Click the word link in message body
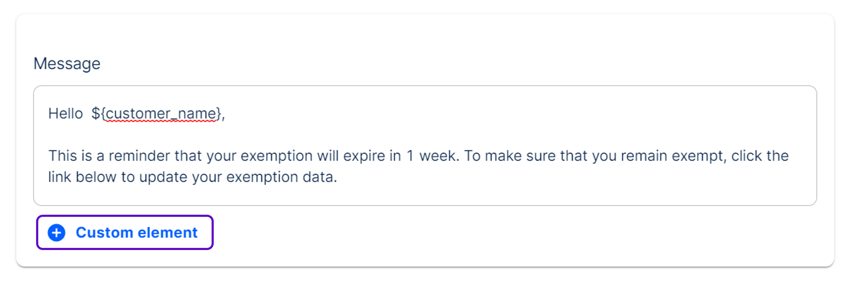This screenshot has height=287, width=868. [59, 177]
